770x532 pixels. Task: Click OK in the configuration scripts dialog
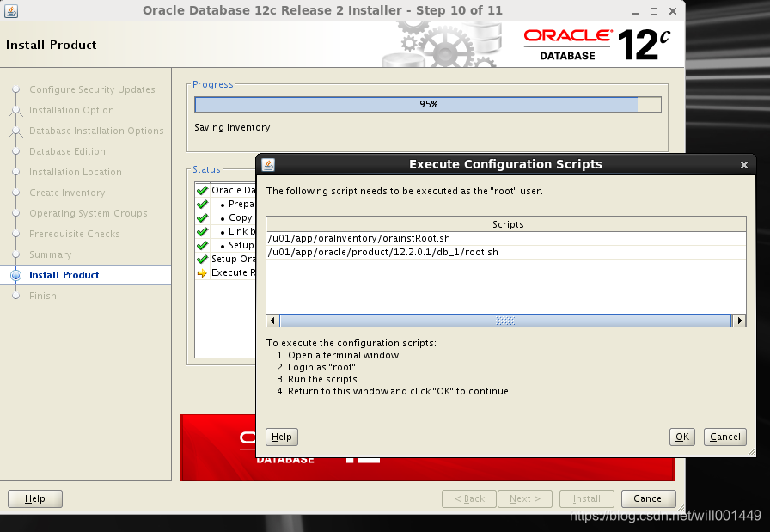point(682,437)
